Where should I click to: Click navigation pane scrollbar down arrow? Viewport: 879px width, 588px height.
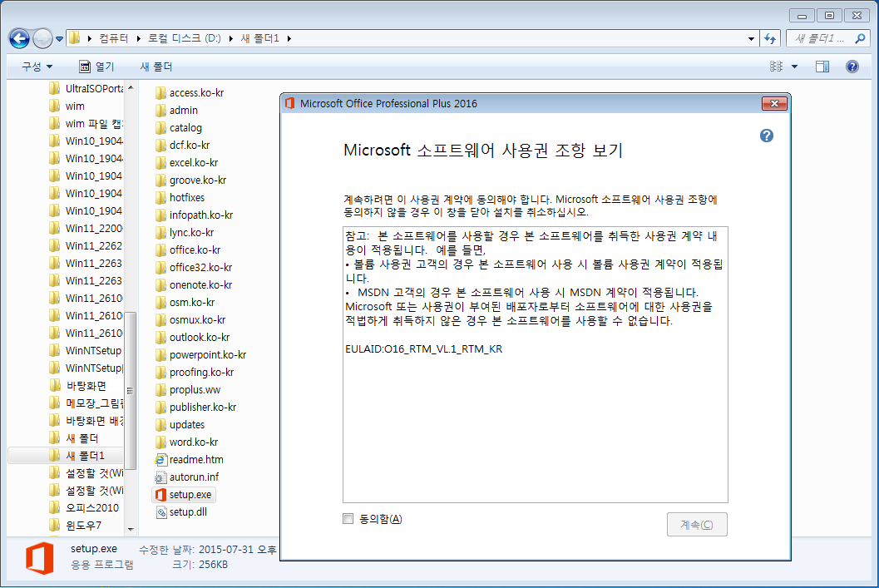pyautogui.click(x=131, y=529)
